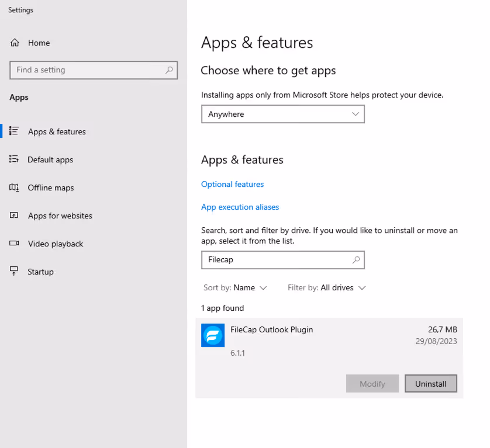490x448 pixels.
Task: Open Offline maps settings page
Action: (51, 187)
